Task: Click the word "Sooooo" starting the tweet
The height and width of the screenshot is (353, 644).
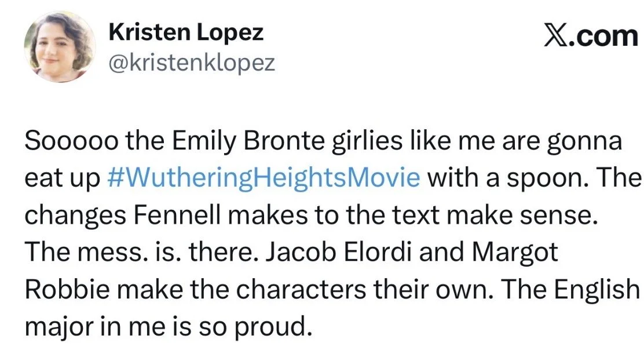Action: (60, 142)
